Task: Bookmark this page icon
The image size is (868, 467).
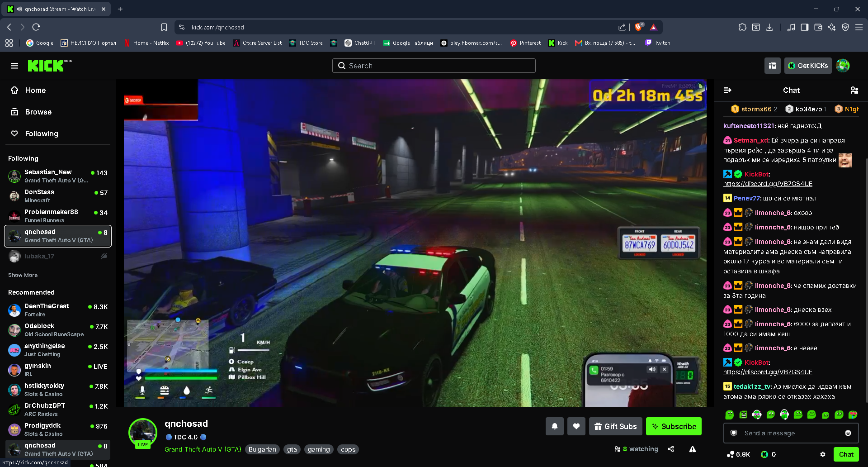Action: coord(164,27)
